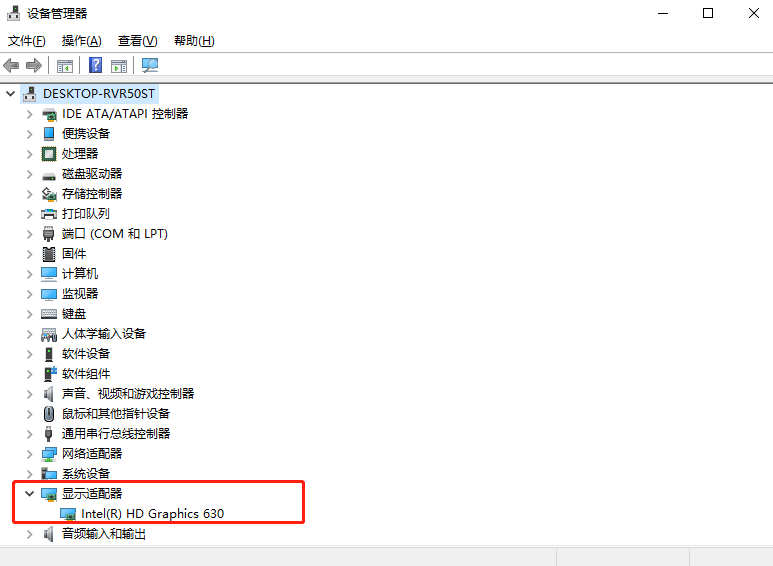Open the 帮助(H) menu
The width and height of the screenshot is (773, 566).
pos(194,41)
